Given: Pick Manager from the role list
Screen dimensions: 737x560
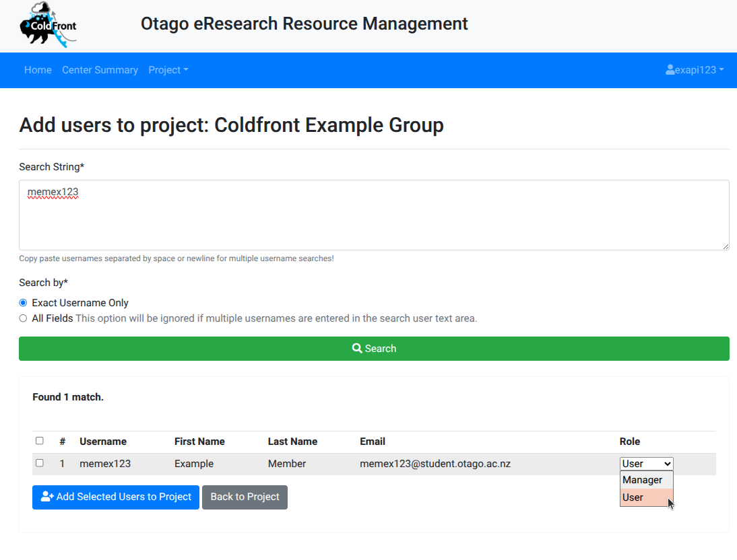Looking at the screenshot, I should point(643,480).
